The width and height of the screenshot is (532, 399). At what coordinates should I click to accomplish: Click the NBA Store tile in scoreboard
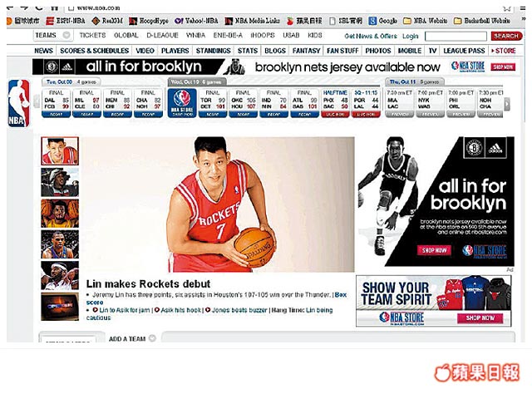(x=182, y=103)
